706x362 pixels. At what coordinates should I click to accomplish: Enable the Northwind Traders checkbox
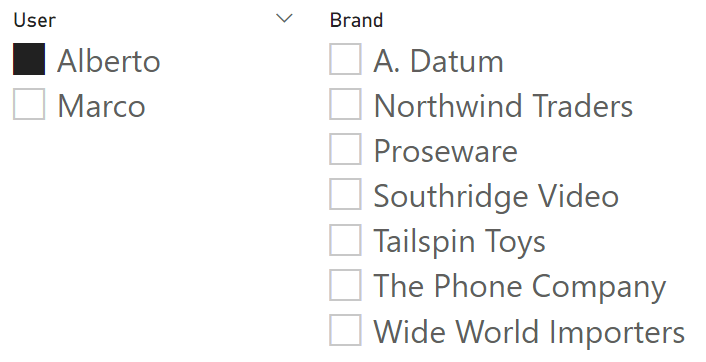(x=345, y=104)
